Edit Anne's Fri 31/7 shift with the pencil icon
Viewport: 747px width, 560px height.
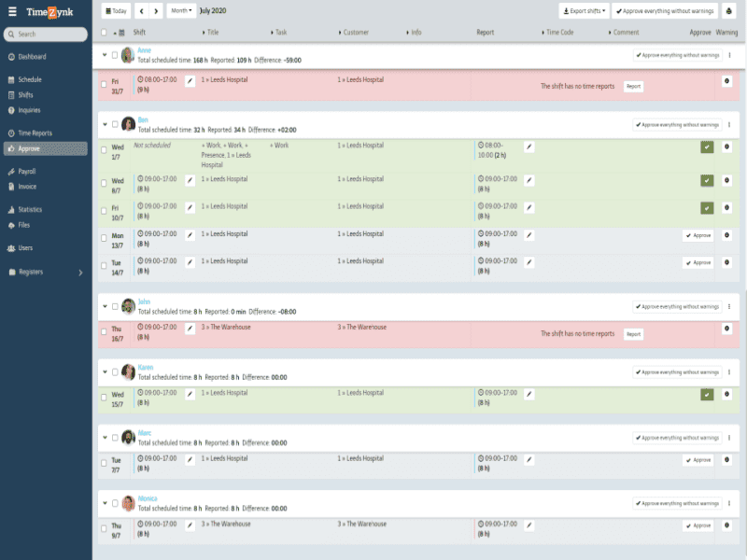click(x=190, y=81)
